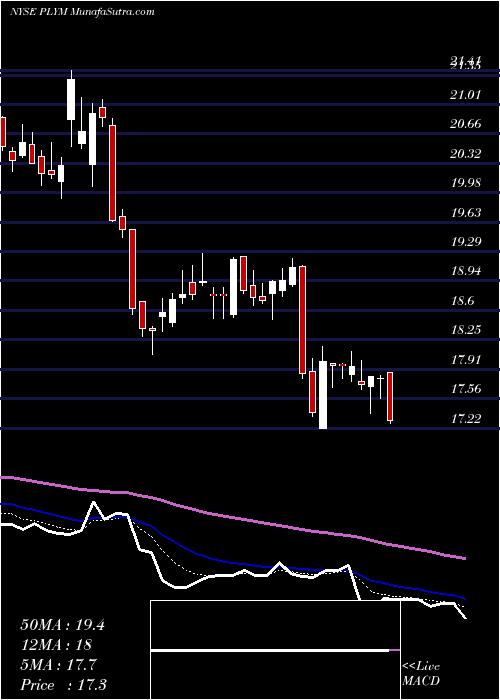The image size is (500, 700).
Task: Click the 50MA : 19.4 readout
Action: pyautogui.click(x=62, y=625)
